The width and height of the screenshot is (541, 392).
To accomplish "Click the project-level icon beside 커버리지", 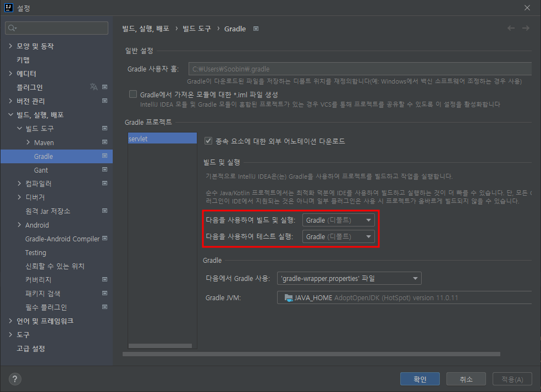I will [105, 279].
